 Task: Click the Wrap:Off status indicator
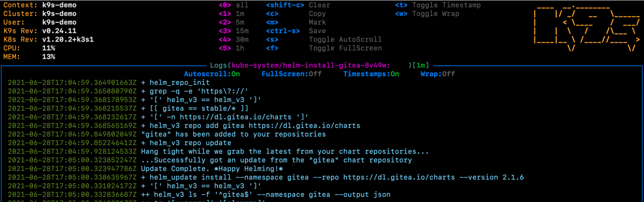pos(438,74)
